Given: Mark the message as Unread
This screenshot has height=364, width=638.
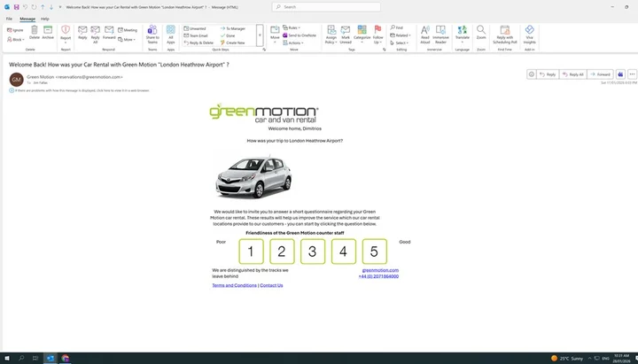Looking at the screenshot, I should coord(346,35).
